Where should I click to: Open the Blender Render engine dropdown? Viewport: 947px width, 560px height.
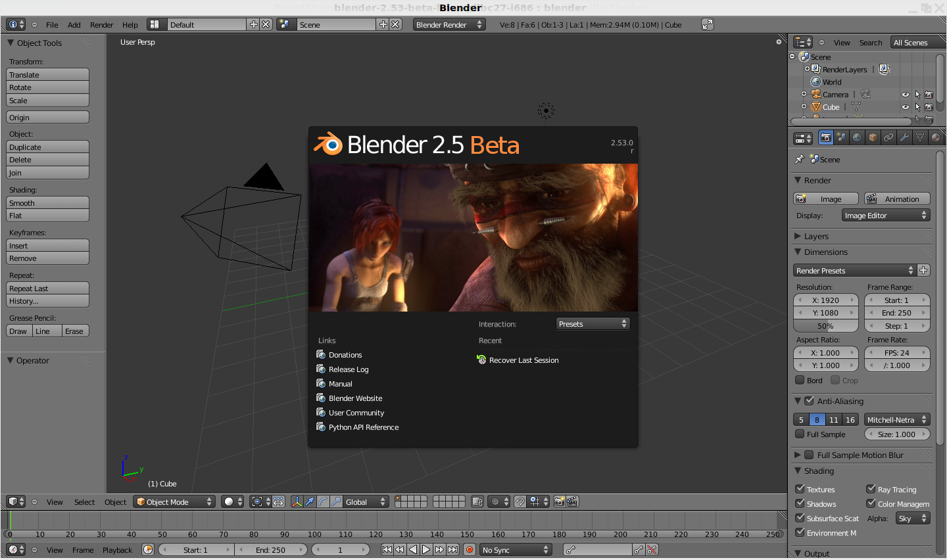coord(449,24)
